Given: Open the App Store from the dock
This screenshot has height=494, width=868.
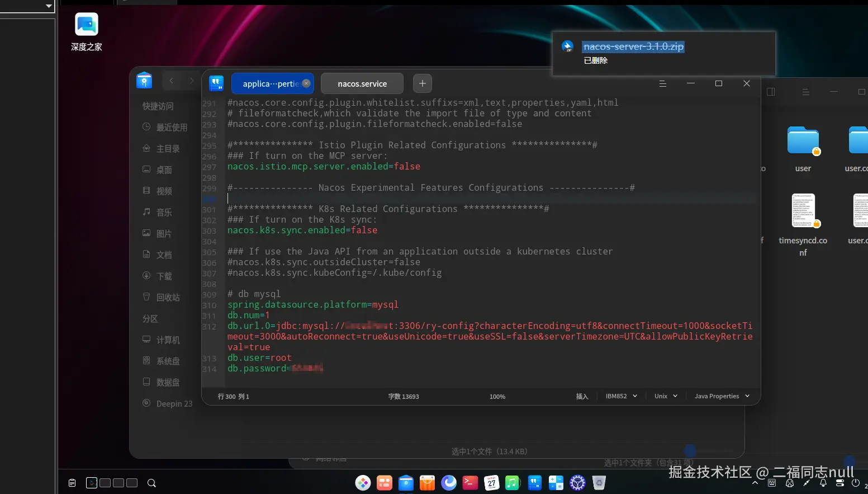Looking at the screenshot, I should (427, 483).
